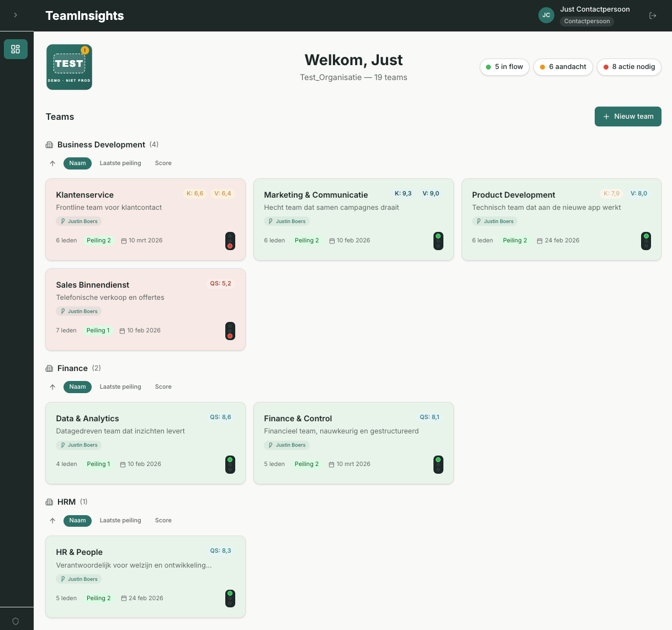Sort Finance teams by Score
Viewport: 672px width, 630px height.
[163, 387]
